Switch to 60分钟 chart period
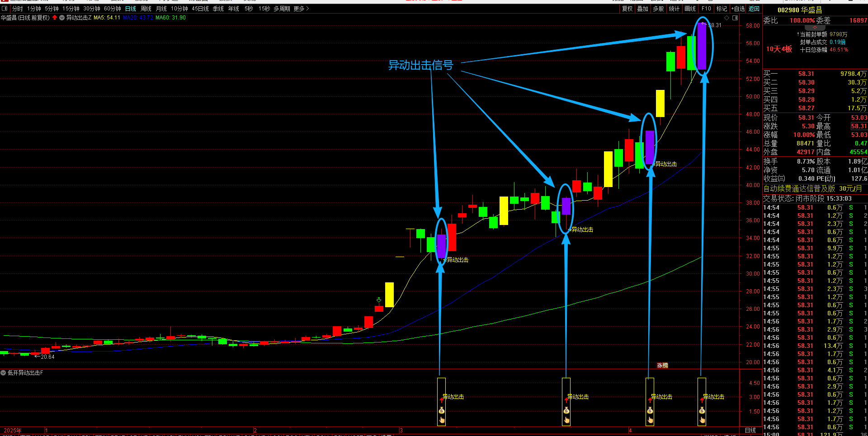This screenshot has width=868, height=436. click(113, 9)
